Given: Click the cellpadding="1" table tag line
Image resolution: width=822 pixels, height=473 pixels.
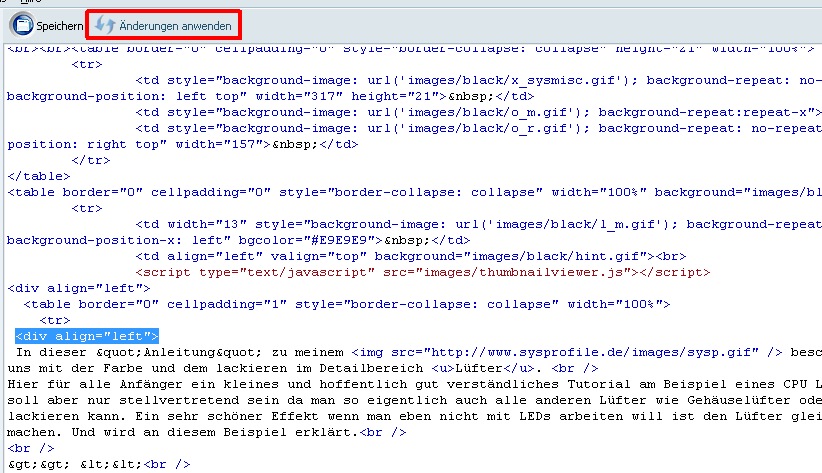Looking at the screenshot, I should pyautogui.click(x=347, y=305).
